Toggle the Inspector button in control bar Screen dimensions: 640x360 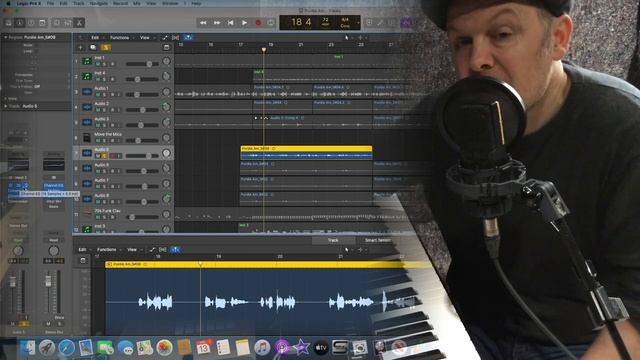click(20, 23)
